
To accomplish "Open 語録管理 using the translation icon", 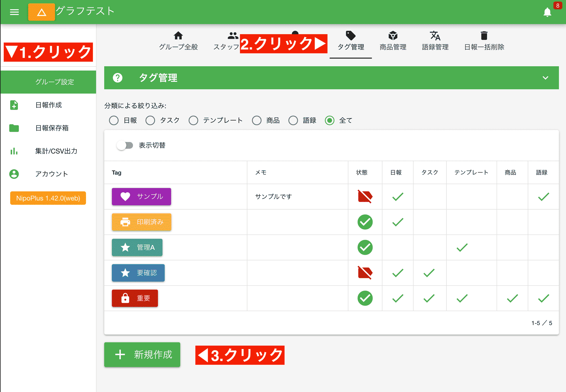I will click(435, 35).
